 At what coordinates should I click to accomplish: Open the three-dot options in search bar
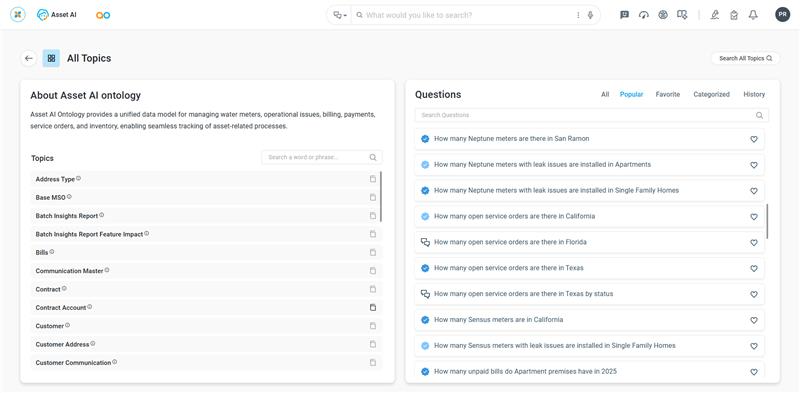click(x=578, y=15)
